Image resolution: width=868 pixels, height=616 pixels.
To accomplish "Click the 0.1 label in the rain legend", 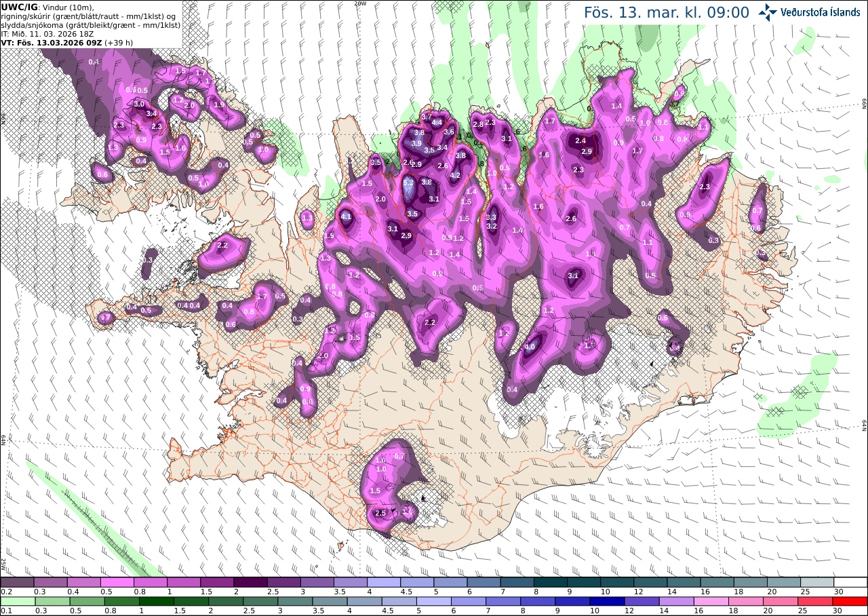I will tap(6, 611).
